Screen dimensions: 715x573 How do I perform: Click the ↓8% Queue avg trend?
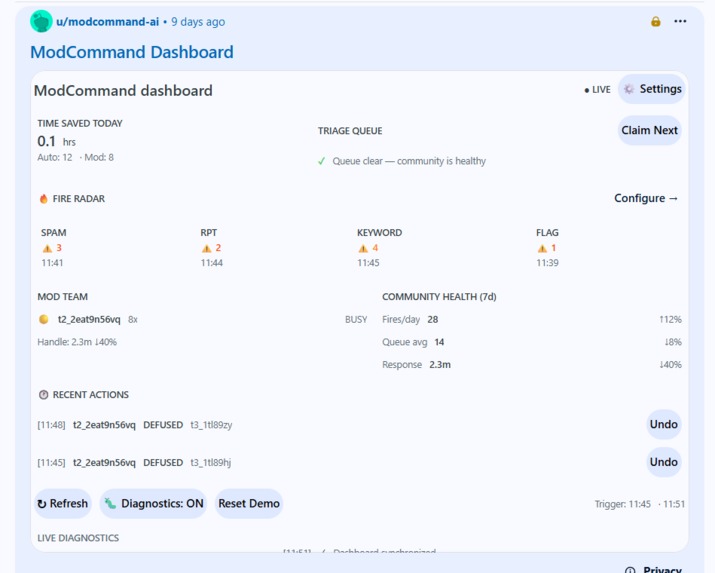pos(673,342)
